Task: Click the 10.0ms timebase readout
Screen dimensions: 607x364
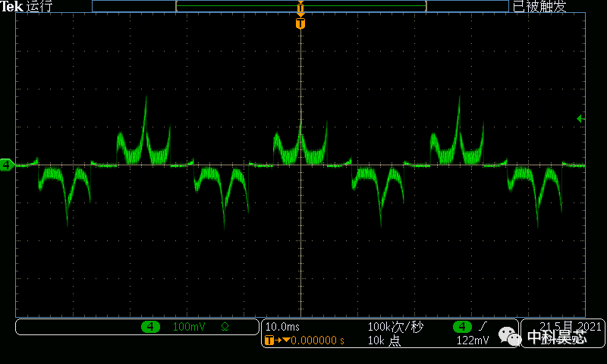Action: pyautogui.click(x=282, y=327)
